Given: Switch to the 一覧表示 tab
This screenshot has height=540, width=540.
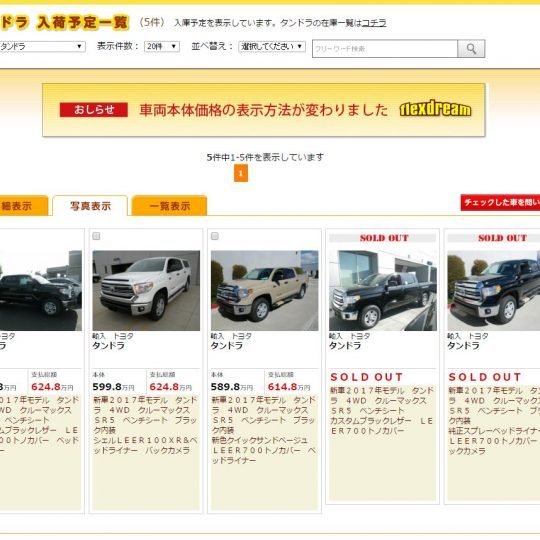Looking at the screenshot, I should pyautogui.click(x=169, y=206).
